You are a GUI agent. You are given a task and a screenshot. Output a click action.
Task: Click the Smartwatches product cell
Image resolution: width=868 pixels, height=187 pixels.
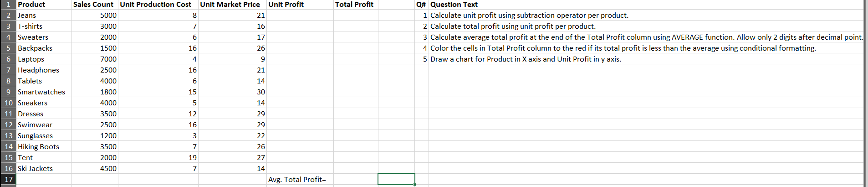[44, 92]
